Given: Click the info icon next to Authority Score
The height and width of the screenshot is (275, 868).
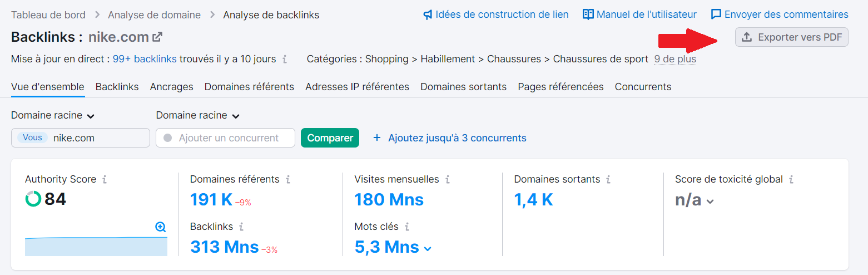Looking at the screenshot, I should pyautogui.click(x=105, y=179).
